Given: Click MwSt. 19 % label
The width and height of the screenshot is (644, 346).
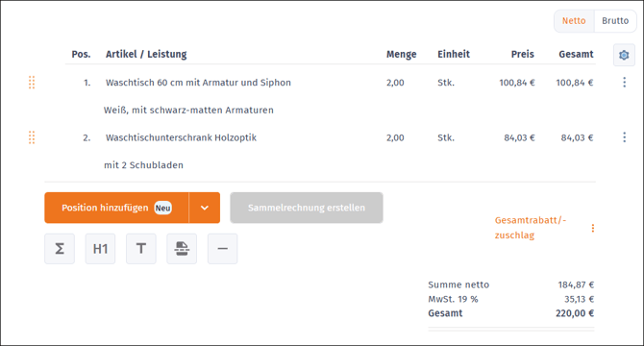Looking at the screenshot, I should [x=453, y=299].
